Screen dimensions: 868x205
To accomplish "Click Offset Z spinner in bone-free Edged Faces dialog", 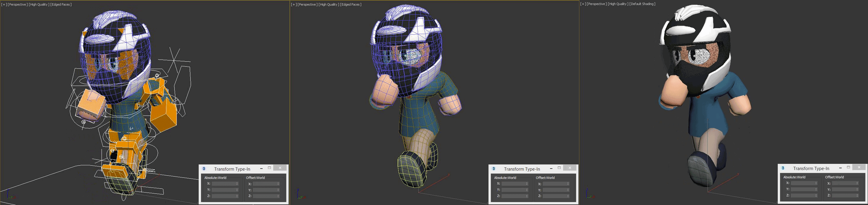I will click(568, 196).
